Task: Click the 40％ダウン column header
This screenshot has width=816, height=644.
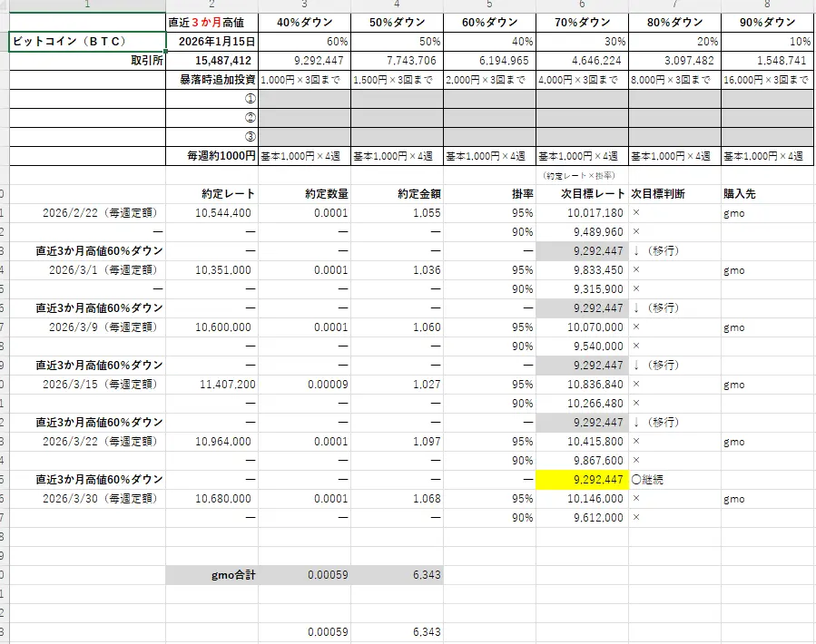Action: click(x=304, y=22)
